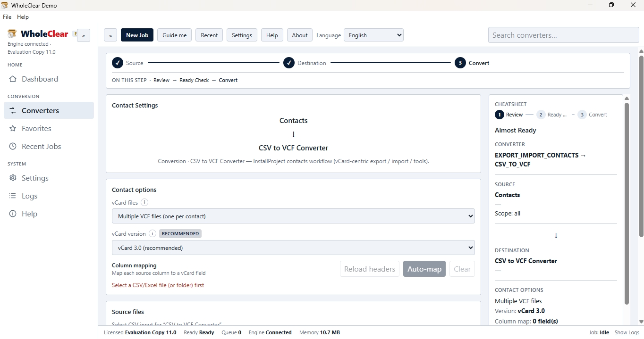Click the vCard files info icon

pos(144,203)
